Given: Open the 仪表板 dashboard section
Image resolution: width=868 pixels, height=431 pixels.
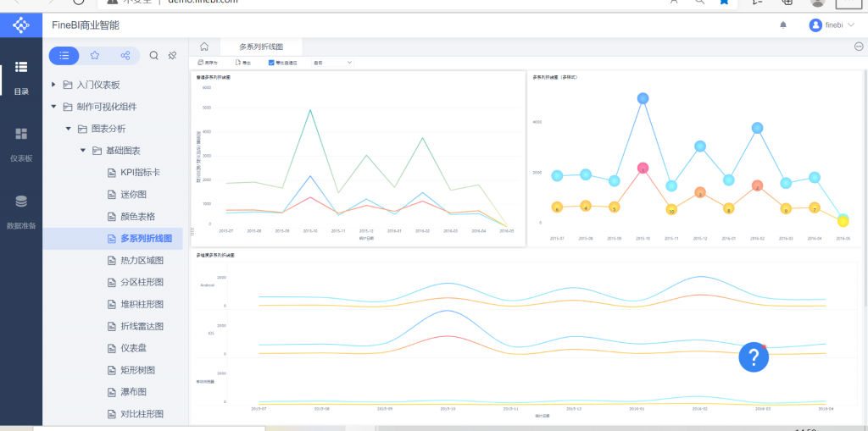Looking at the screenshot, I should click(x=21, y=145).
